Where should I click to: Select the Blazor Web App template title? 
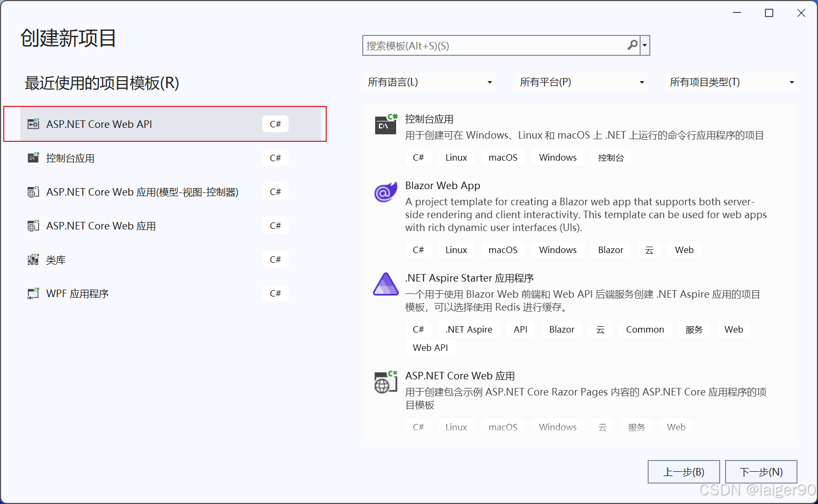point(443,185)
